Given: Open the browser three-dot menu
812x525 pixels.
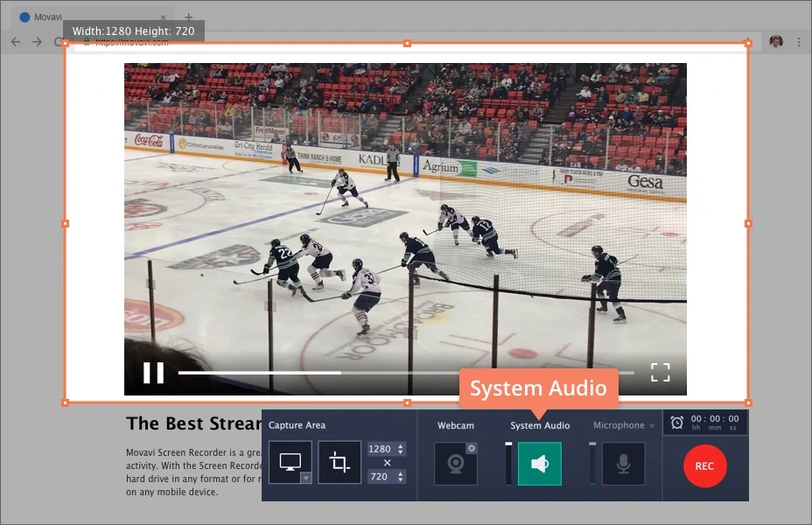Looking at the screenshot, I should (799, 42).
